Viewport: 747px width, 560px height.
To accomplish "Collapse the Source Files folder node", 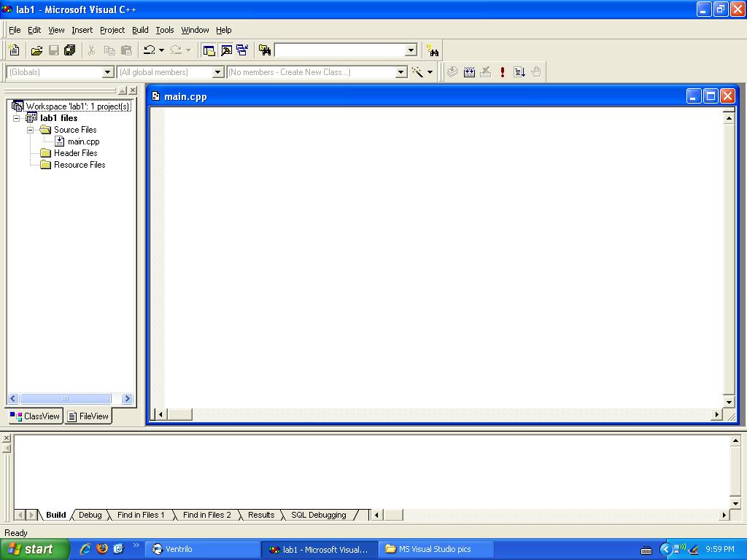I will 31,130.
